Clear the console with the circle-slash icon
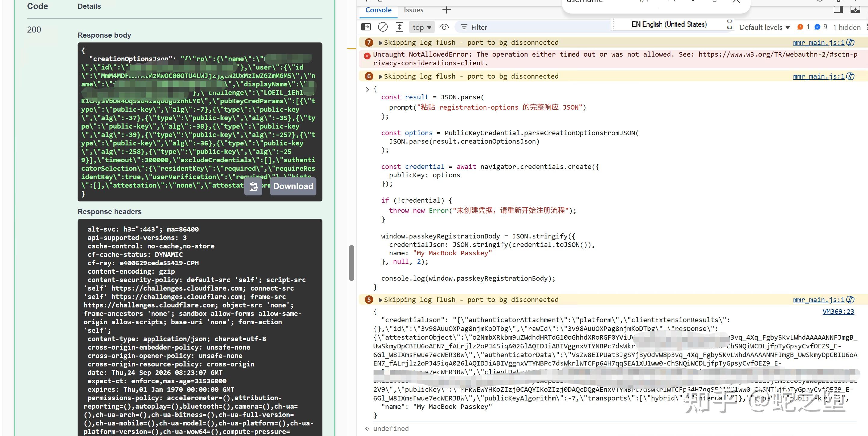The width and height of the screenshot is (868, 436). (x=383, y=27)
